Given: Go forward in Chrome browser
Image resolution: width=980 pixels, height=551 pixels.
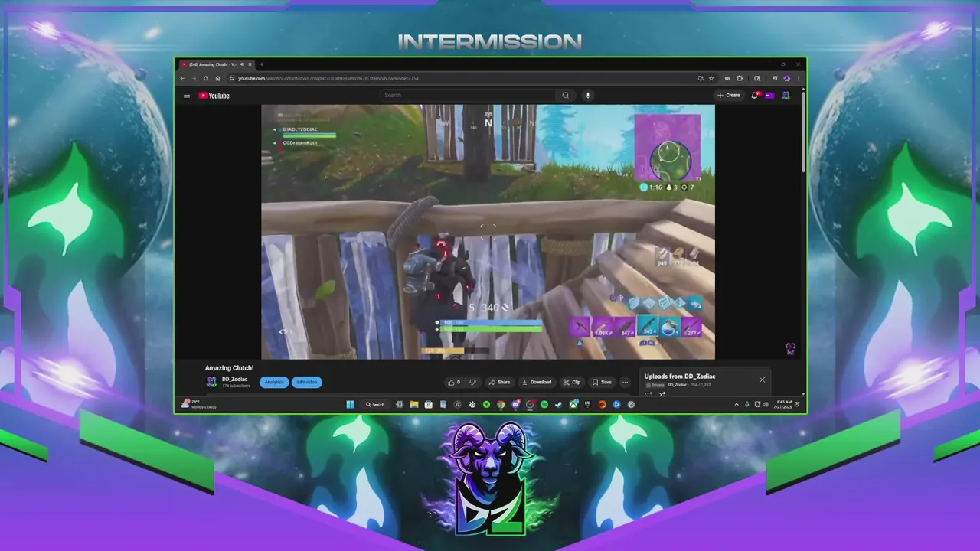Looking at the screenshot, I should (x=194, y=78).
